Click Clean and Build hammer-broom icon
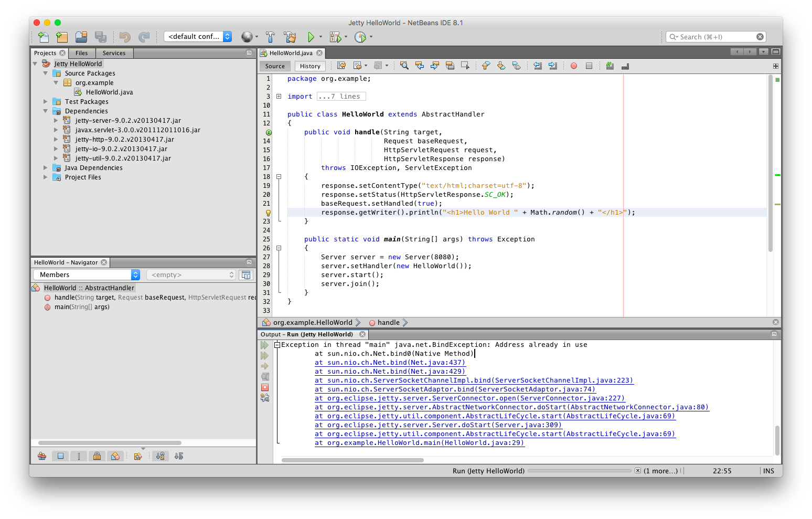 [x=290, y=37]
